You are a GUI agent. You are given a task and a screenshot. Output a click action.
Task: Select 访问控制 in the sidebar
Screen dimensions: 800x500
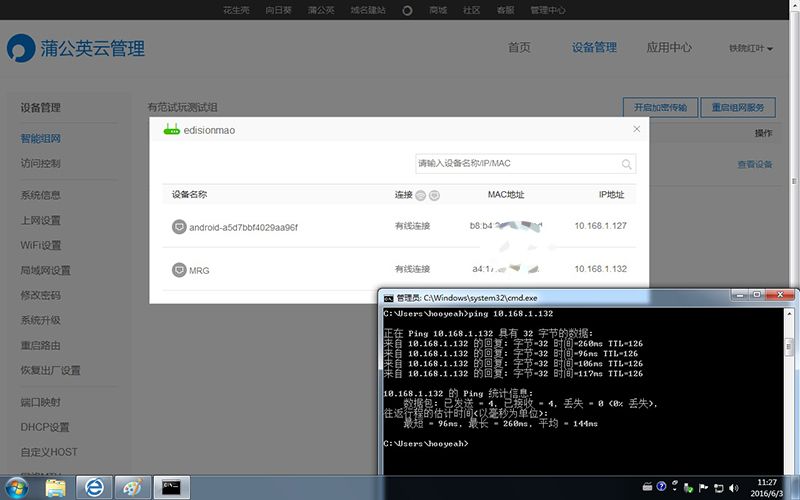pos(41,164)
